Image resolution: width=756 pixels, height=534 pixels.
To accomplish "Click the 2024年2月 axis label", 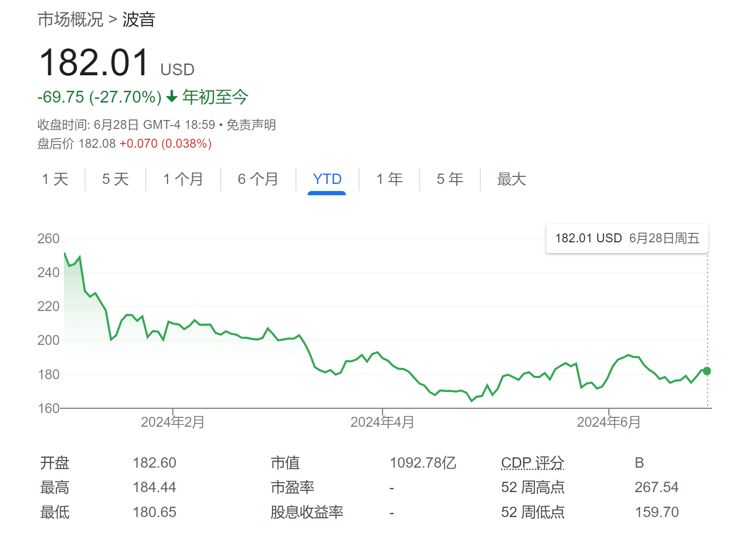I will click(173, 422).
